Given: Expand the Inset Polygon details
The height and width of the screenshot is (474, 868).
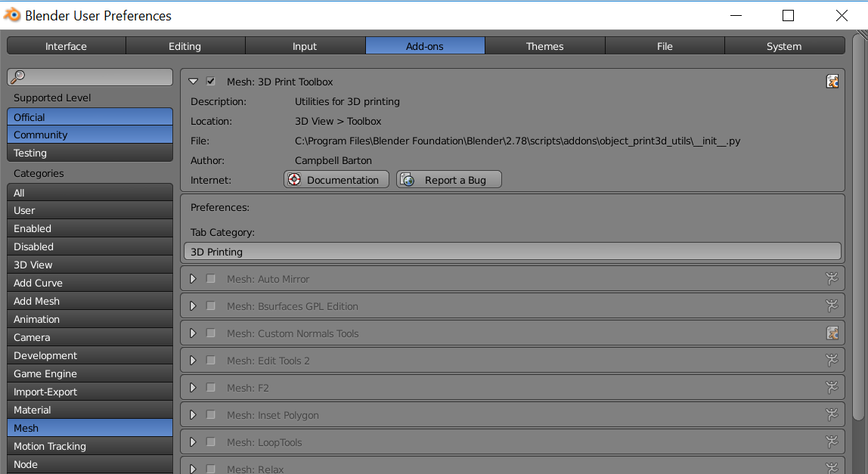Looking at the screenshot, I should (194, 414).
